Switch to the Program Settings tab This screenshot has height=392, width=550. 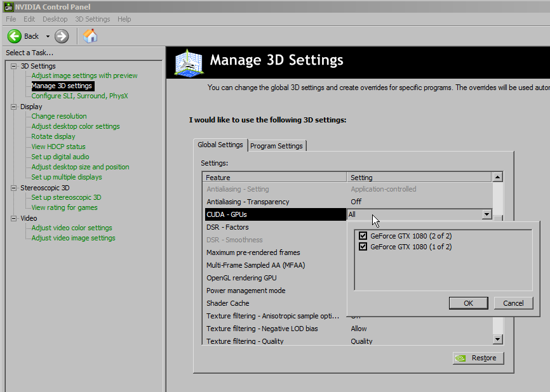276,145
